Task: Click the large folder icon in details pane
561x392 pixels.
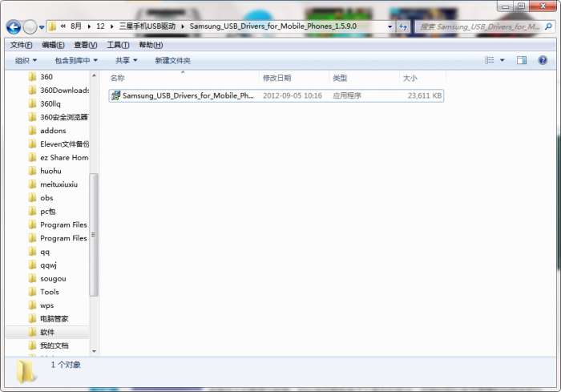Action: (x=26, y=372)
